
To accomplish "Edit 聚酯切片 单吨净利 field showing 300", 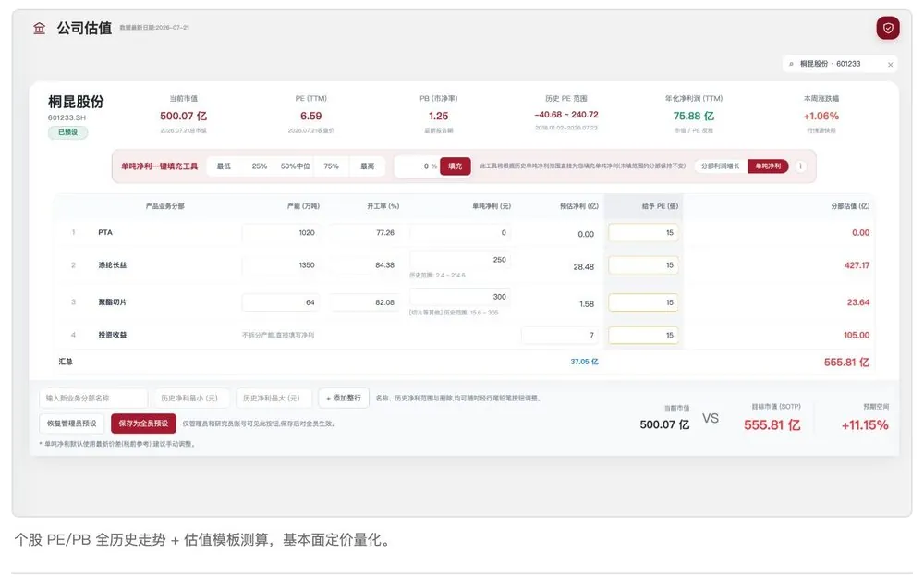I will point(460,297).
